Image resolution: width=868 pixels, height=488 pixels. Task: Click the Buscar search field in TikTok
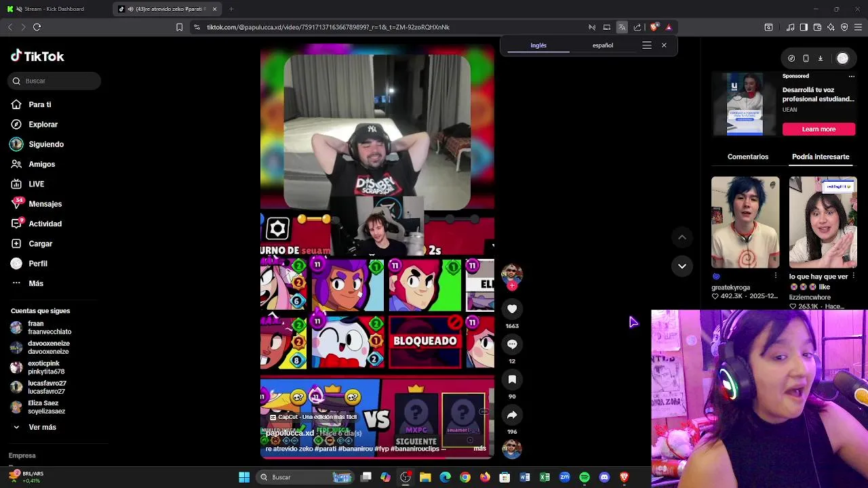(x=54, y=81)
